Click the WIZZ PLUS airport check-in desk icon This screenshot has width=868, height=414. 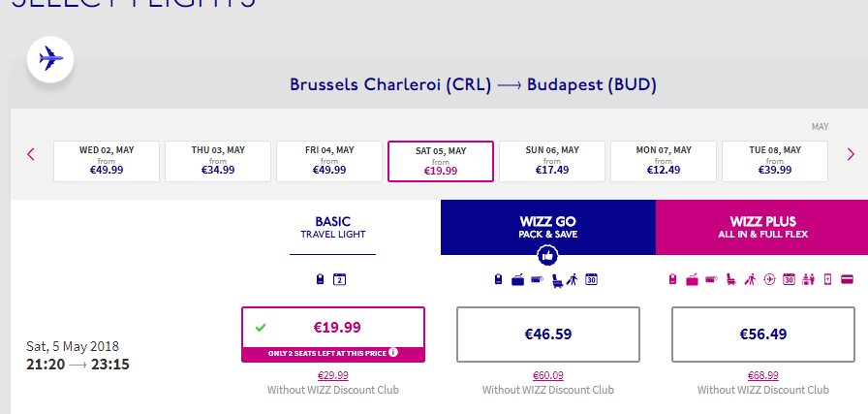click(808, 279)
